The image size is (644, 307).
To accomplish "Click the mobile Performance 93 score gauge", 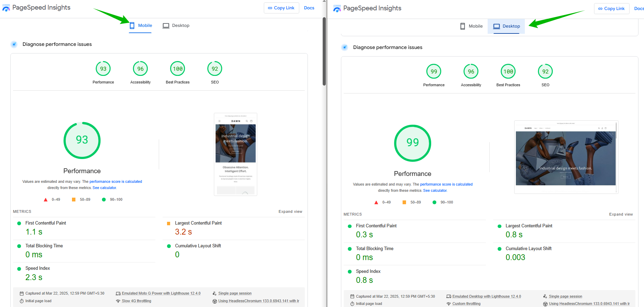I will point(103,69).
